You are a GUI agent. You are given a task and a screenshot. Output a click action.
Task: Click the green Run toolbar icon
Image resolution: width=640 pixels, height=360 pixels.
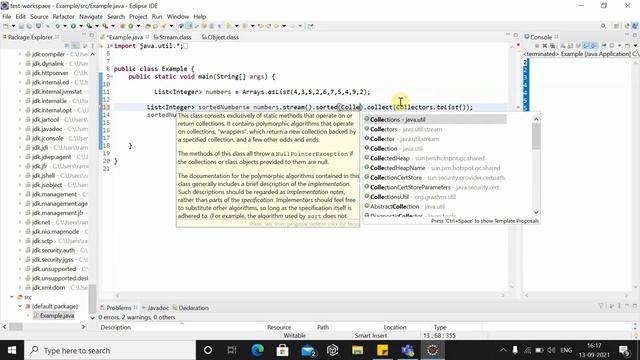point(73,26)
